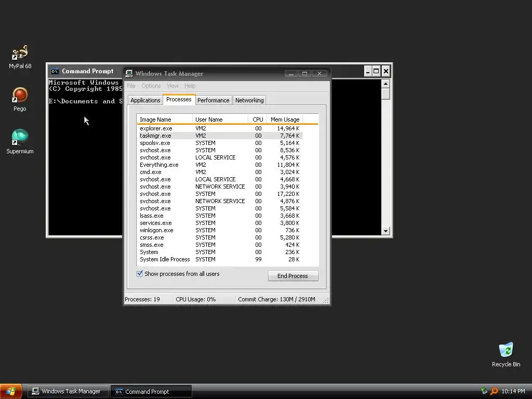Minimize the Command Prompt window
This screenshot has width=532, height=399.
[x=368, y=71]
